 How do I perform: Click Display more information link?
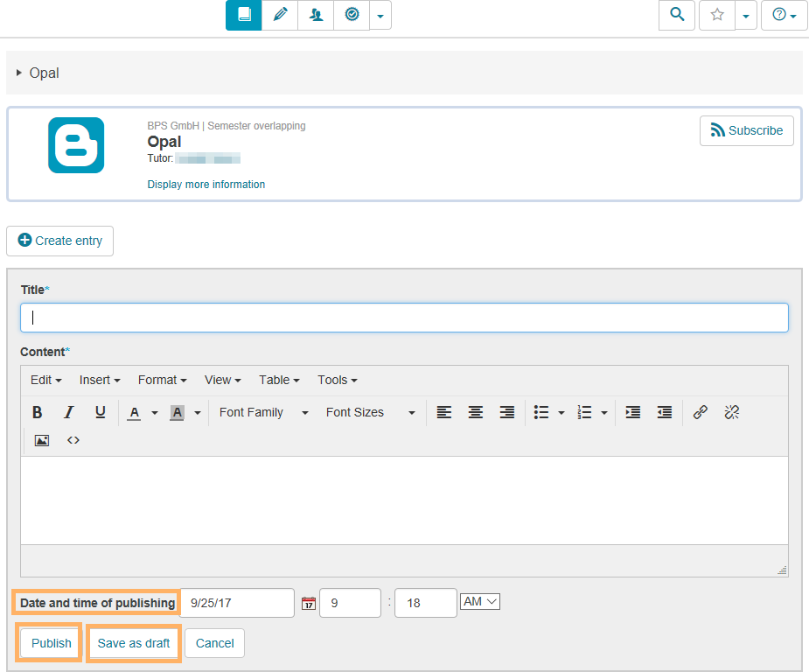pyautogui.click(x=206, y=185)
